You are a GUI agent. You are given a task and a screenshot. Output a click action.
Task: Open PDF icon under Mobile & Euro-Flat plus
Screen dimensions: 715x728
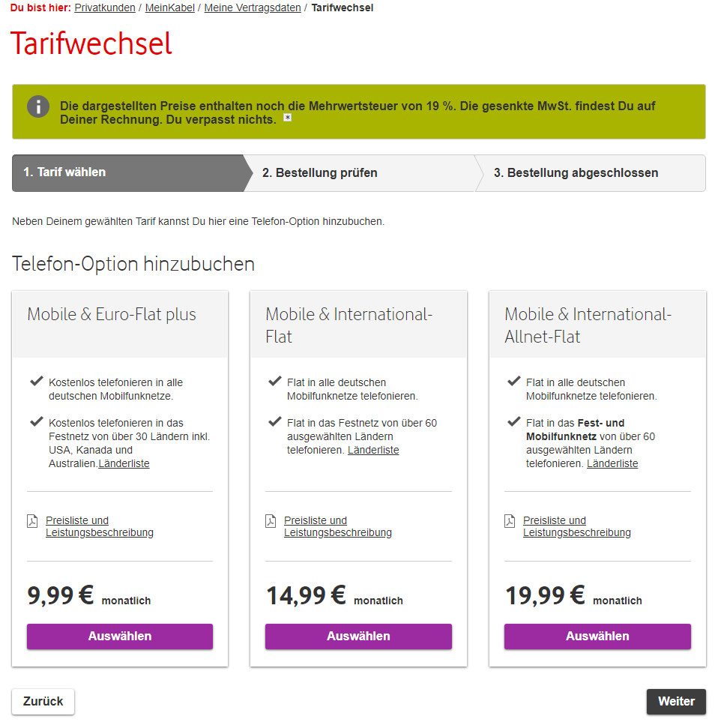[32, 521]
